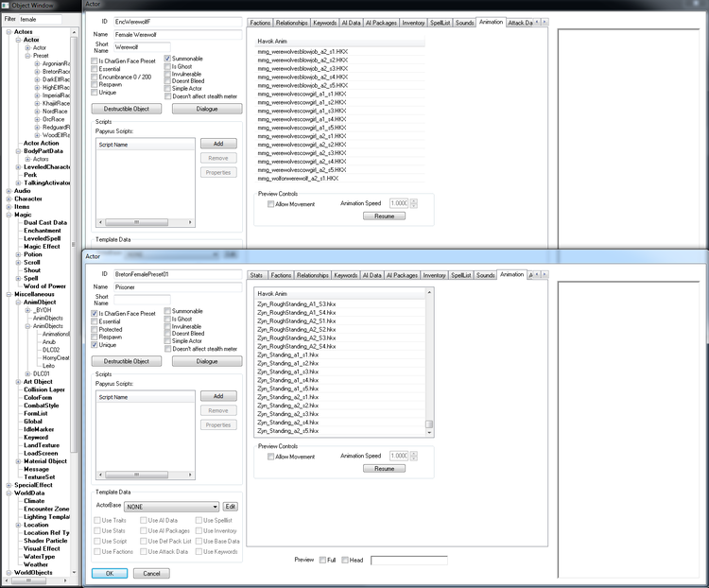The height and width of the screenshot is (588, 709).
Task: Uncheck Summonable in EncWerewolfF actor window
Action: pyautogui.click(x=167, y=59)
